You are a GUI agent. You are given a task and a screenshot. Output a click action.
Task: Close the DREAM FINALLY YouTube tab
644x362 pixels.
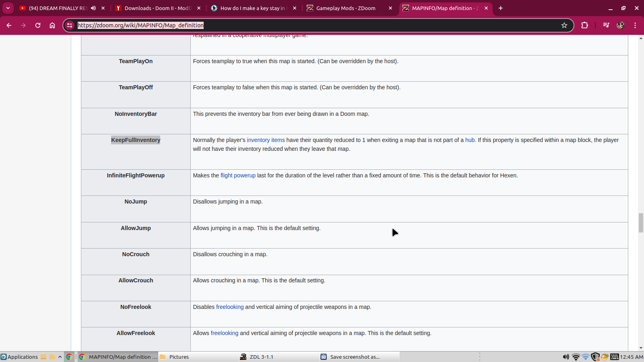[x=103, y=8]
